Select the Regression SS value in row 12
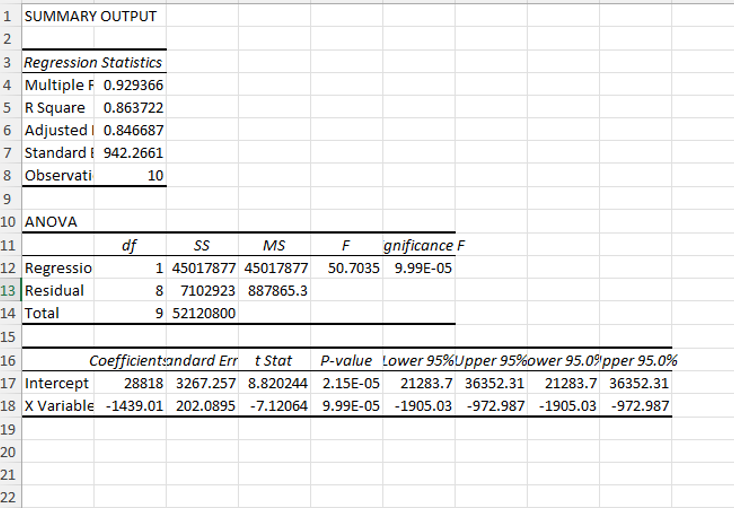The width and height of the screenshot is (734, 510). point(202,268)
